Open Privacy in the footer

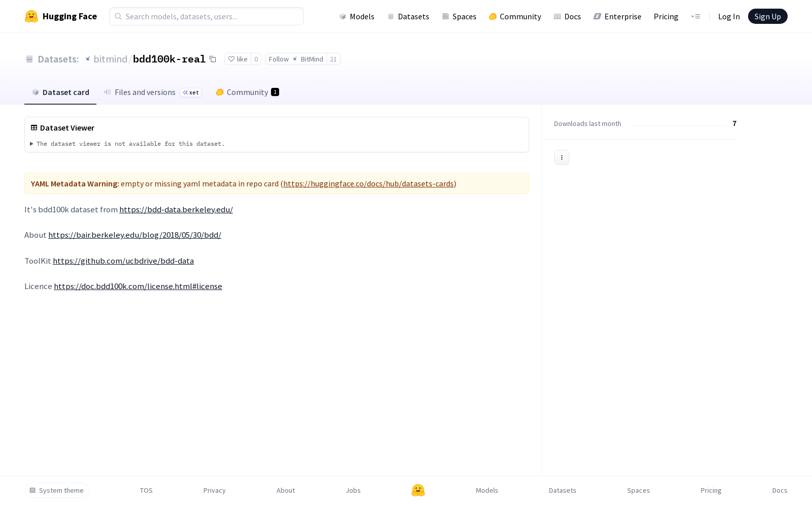pyautogui.click(x=215, y=490)
